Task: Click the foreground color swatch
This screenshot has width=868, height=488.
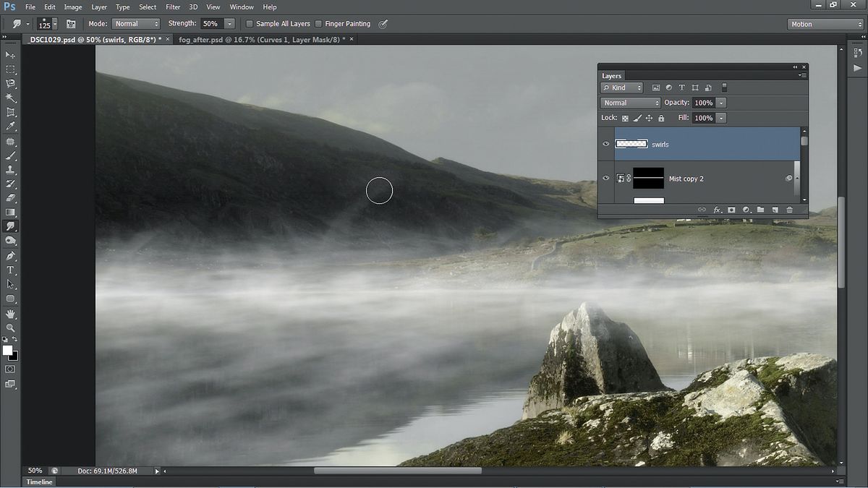Action: 7,350
